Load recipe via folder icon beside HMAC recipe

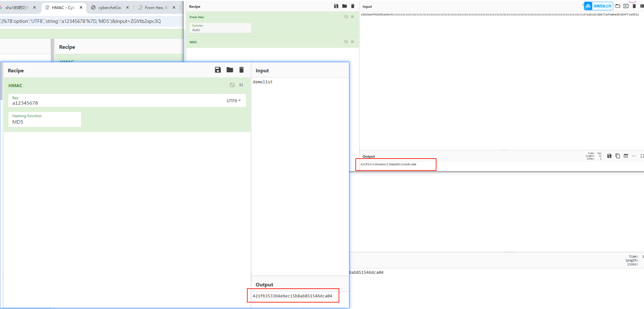coord(230,70)
